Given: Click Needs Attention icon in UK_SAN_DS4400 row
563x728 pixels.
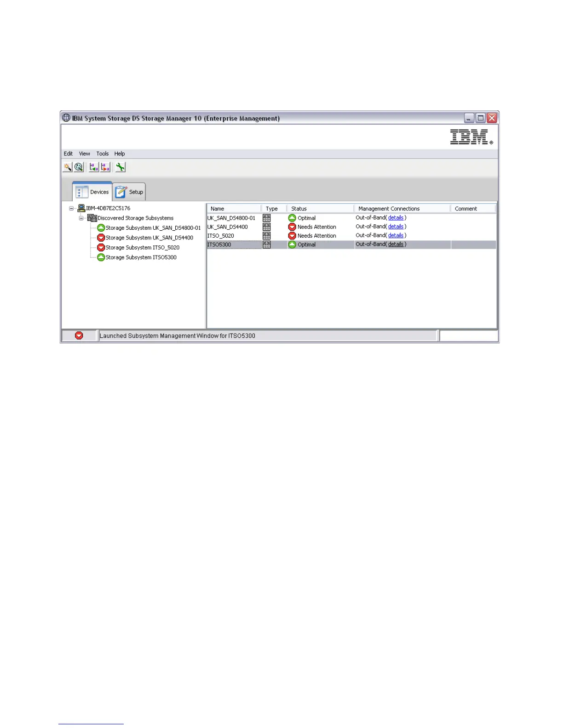Looking at the screenshot, I should click(x=292, y=227).
